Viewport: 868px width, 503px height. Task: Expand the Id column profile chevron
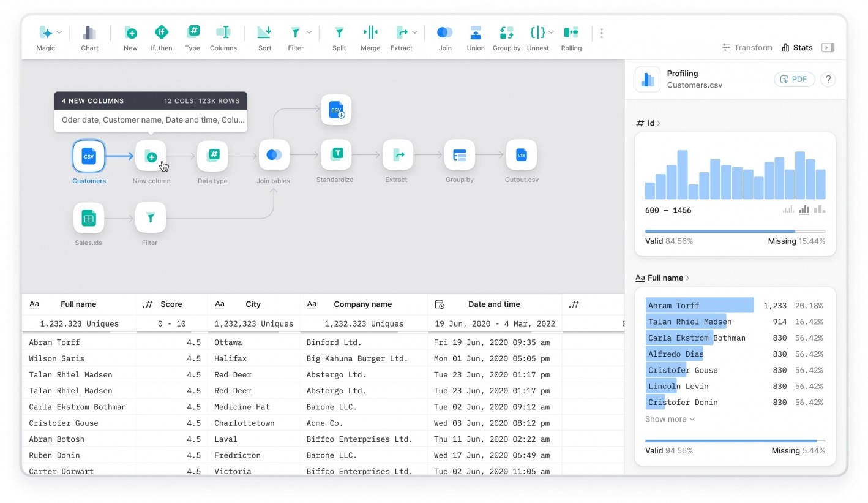point(659,123)
